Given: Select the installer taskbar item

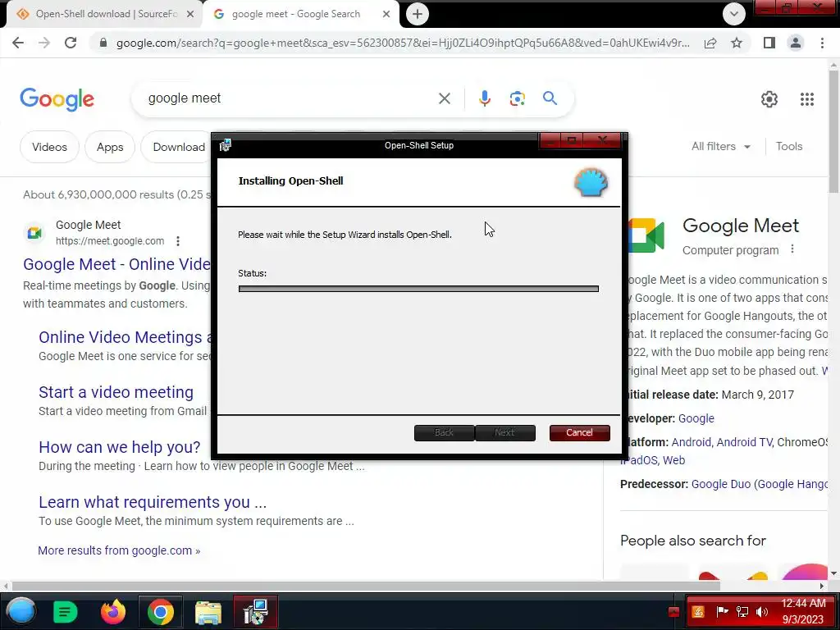Looking at the screenshot, I should click(x=256, y=612).
